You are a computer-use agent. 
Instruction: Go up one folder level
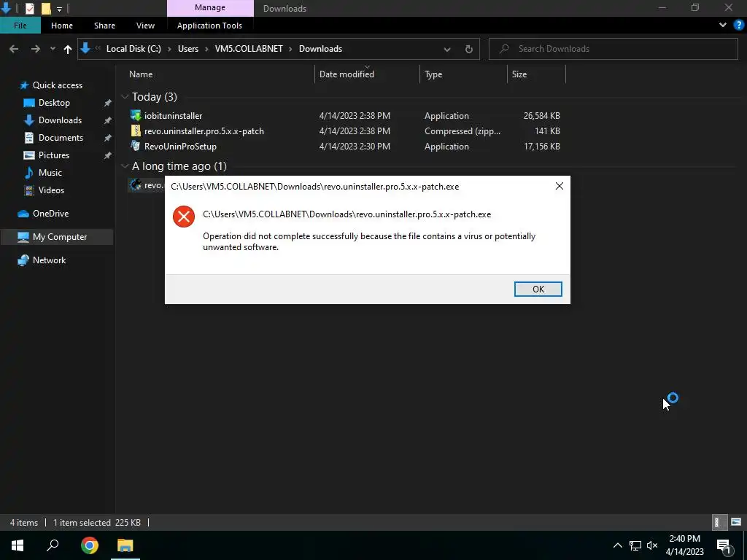point(68,49)
